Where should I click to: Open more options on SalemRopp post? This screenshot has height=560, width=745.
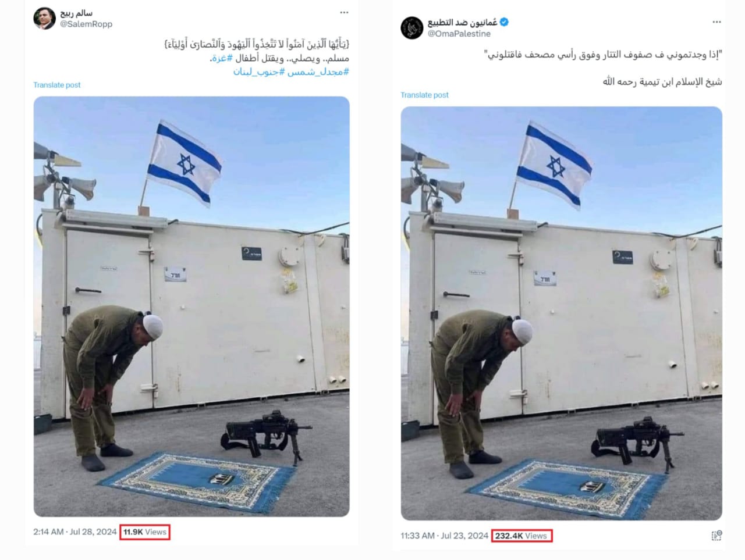click(344, 12)
